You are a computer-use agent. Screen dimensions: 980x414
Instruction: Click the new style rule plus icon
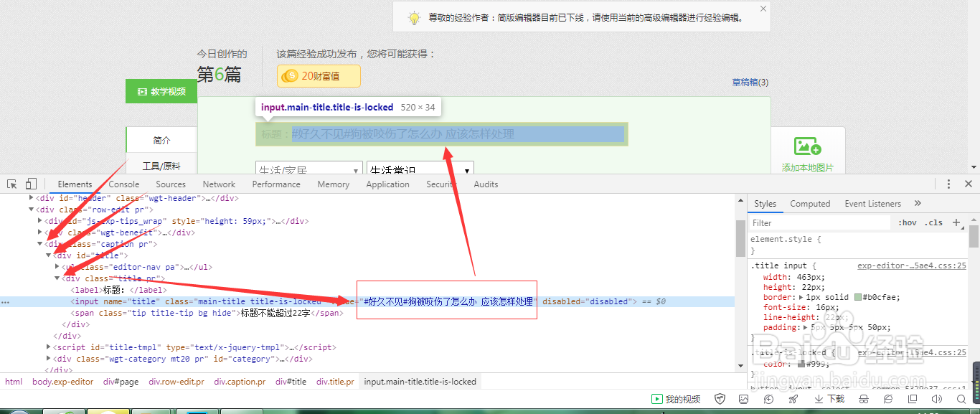956,222
